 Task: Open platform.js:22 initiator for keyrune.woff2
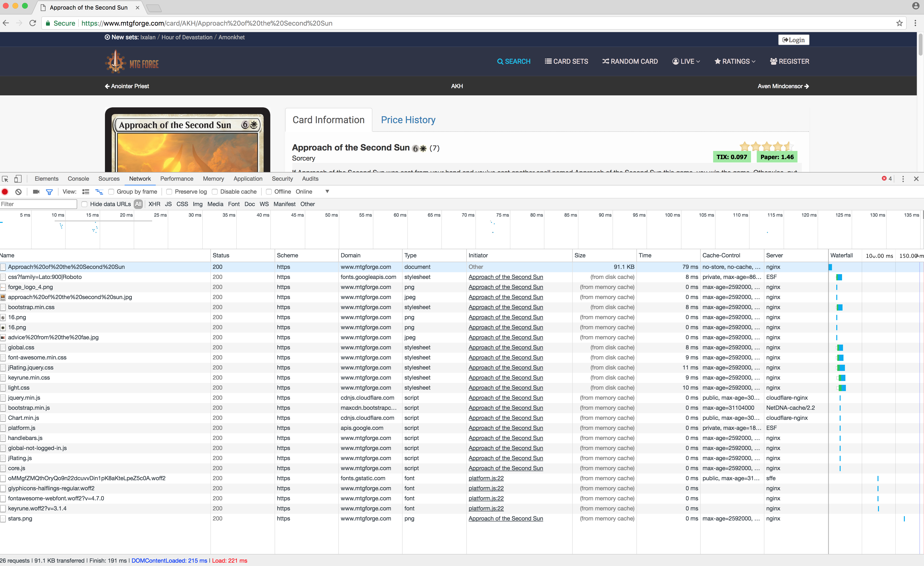(x=486, y=509)
